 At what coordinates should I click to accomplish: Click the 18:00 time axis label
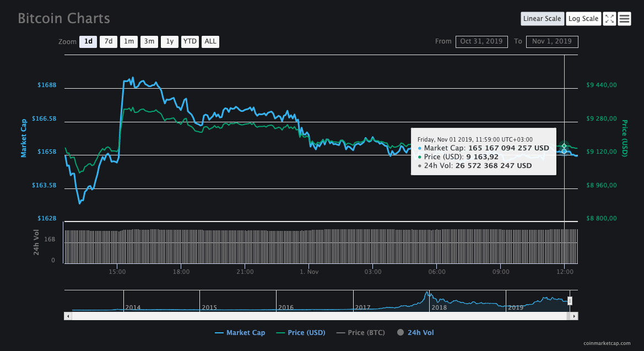[181, 272]
